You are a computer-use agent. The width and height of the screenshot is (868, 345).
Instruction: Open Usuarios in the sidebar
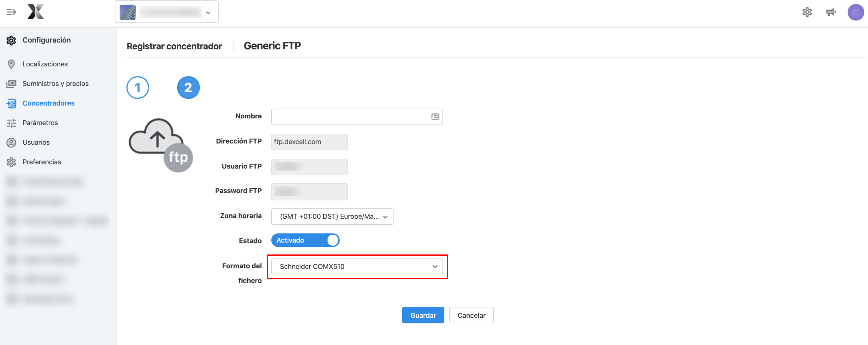click(x=36, y=142)
